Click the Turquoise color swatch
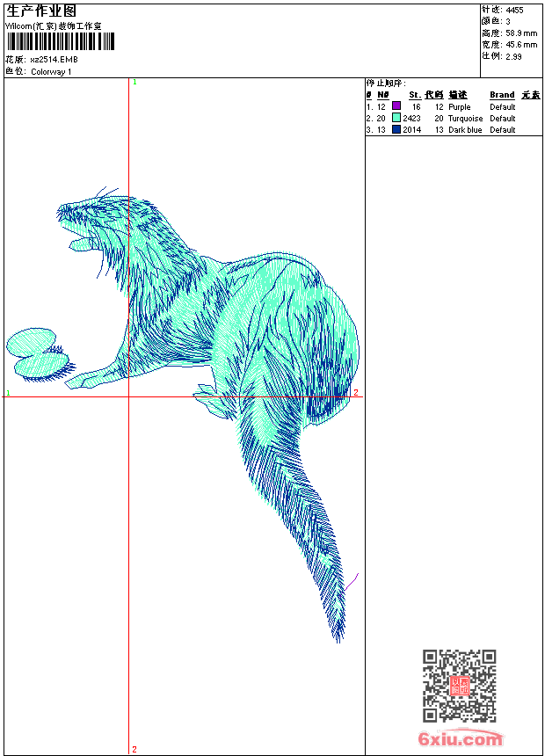 [396, 118]
